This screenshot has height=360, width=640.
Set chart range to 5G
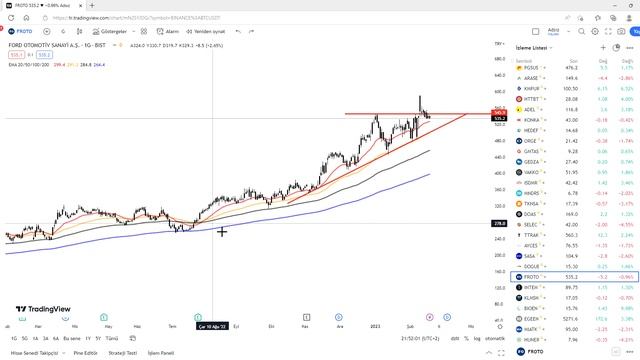24,338
